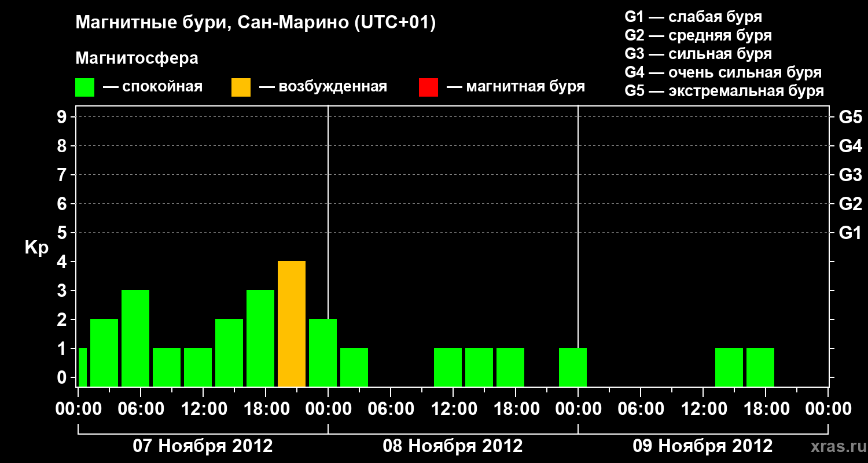Select the orange Kp 4 bar
The image size is (868, 463).
(292, 324)
